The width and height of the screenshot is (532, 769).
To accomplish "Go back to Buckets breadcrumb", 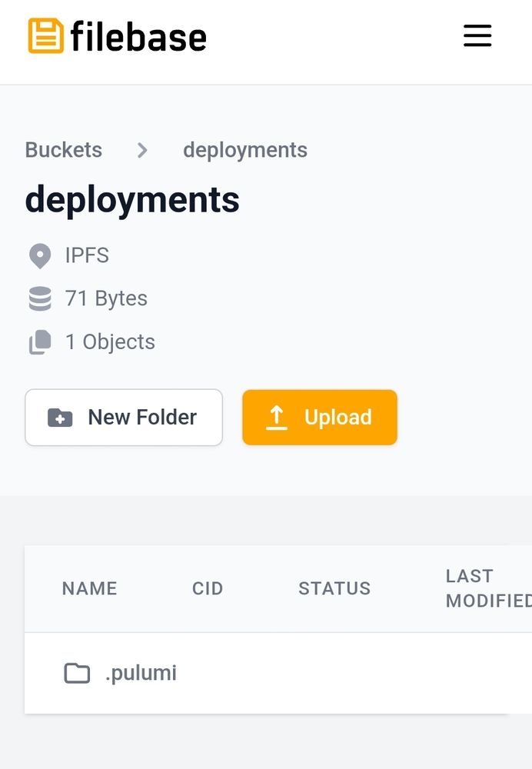I will pyautogui.click(x=64, y=150).
